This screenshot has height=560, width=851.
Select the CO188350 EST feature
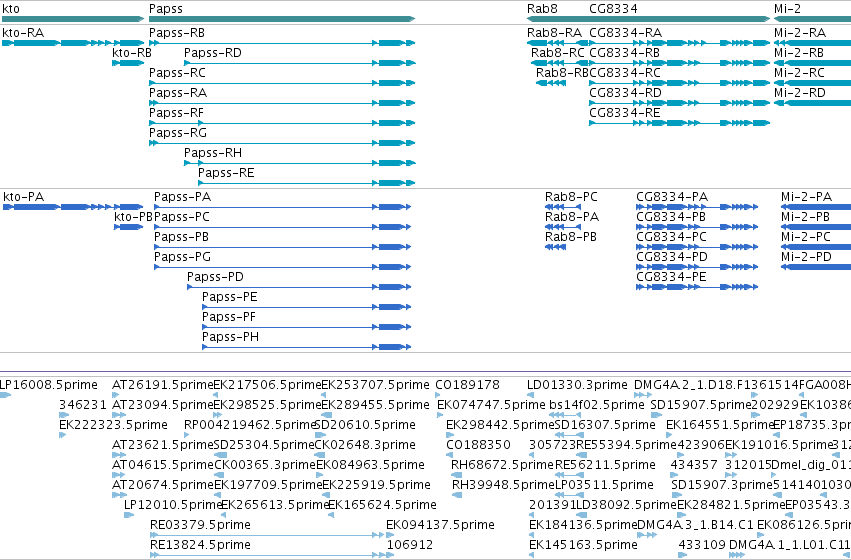tap(449, 455)
